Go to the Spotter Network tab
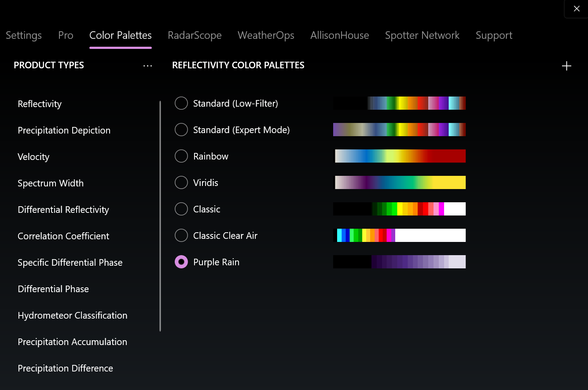Screen dimensions: 588x390 pyautogui.click(x=422, y=35)
